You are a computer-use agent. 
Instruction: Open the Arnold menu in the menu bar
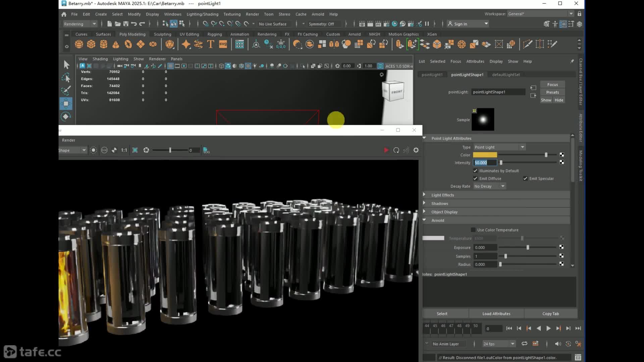pos(317,14)
